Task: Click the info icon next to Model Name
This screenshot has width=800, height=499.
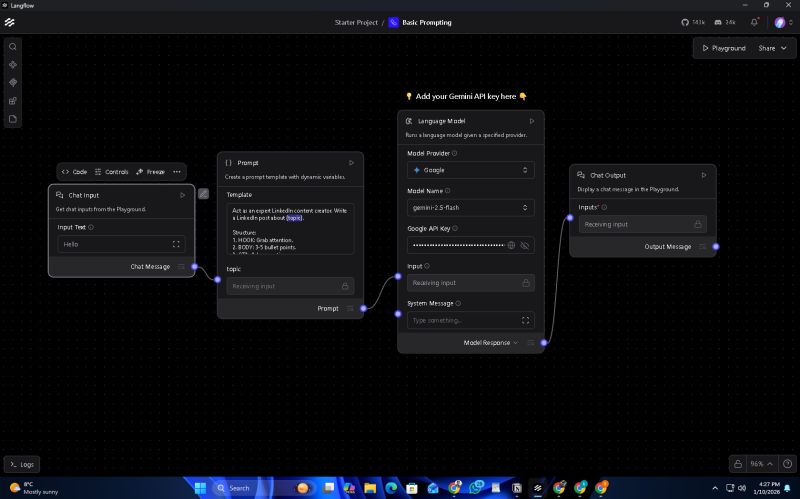Action: (447, 191)
